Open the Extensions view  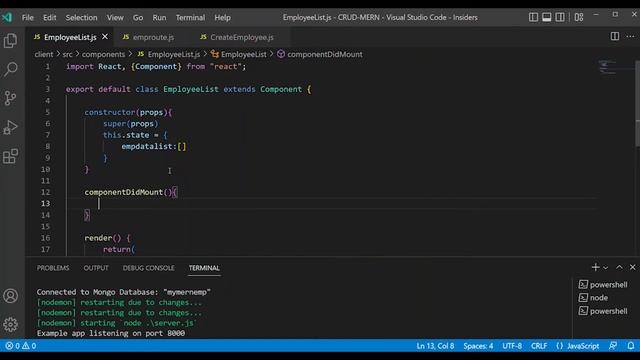pos(11,156)
